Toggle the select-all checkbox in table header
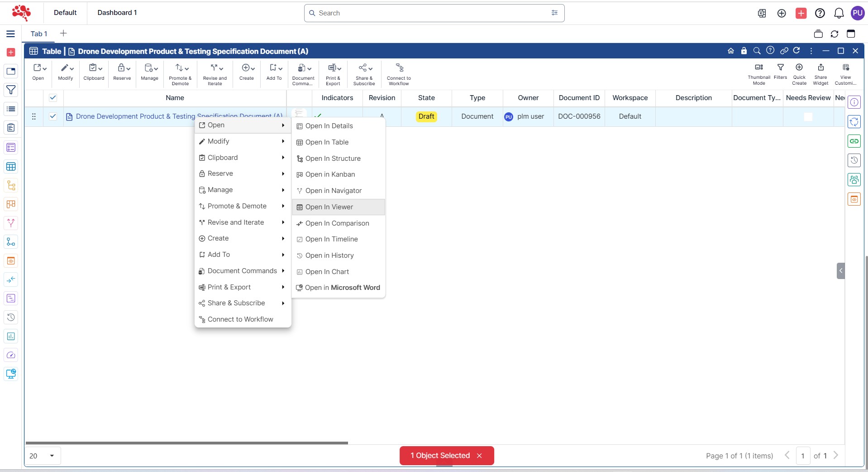Image resolution: width=868 pixels, height=472 pixels. pos(53,98)
